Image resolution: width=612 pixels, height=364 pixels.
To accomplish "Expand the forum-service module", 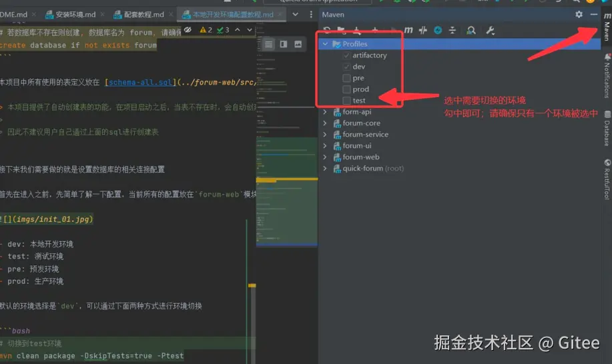I will [x=325, y=135].
